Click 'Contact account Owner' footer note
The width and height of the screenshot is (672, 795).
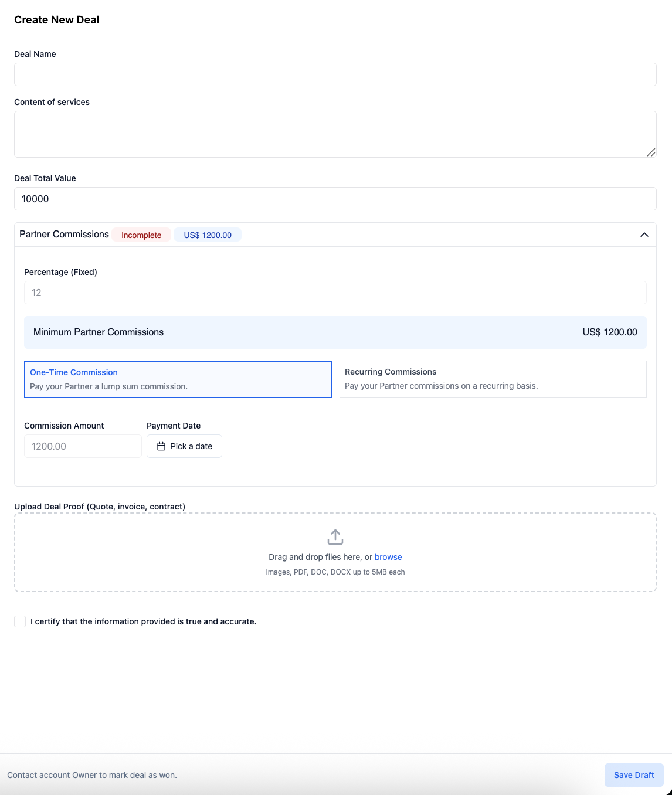(92, 775)
